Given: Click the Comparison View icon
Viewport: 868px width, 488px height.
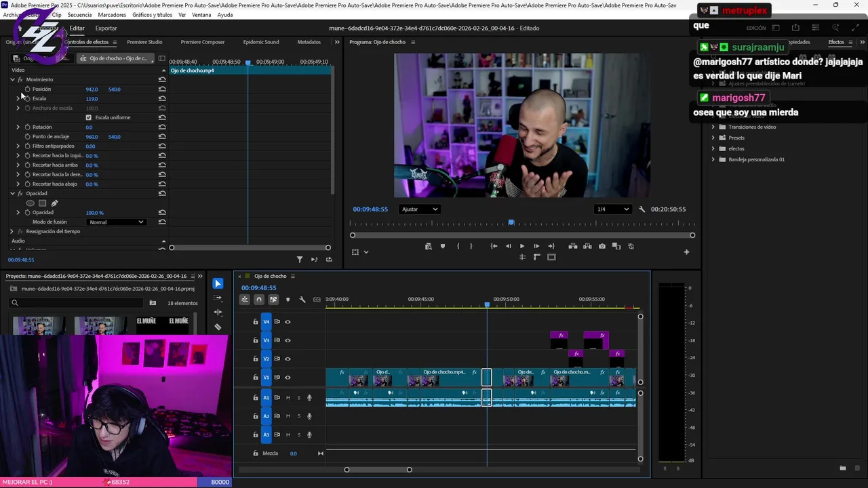Looking at the screenshot, I should coord(616,246).
